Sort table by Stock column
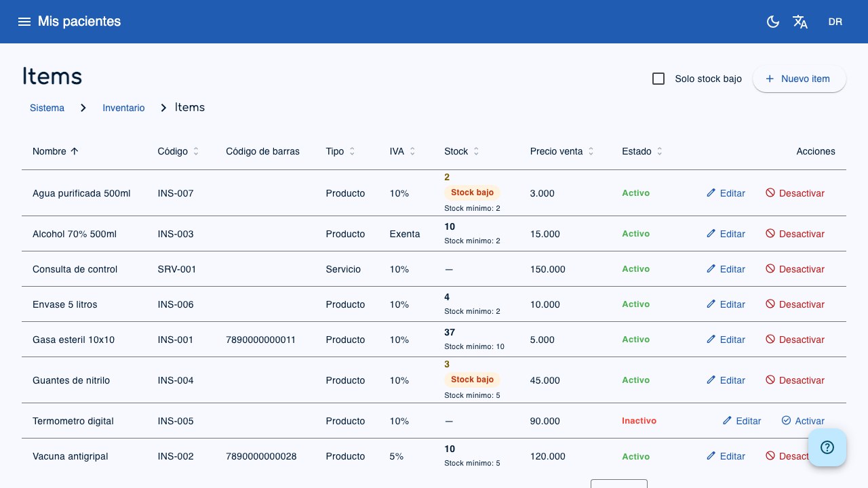Viewport: 868px width, 488px height. tap(462, 151)
